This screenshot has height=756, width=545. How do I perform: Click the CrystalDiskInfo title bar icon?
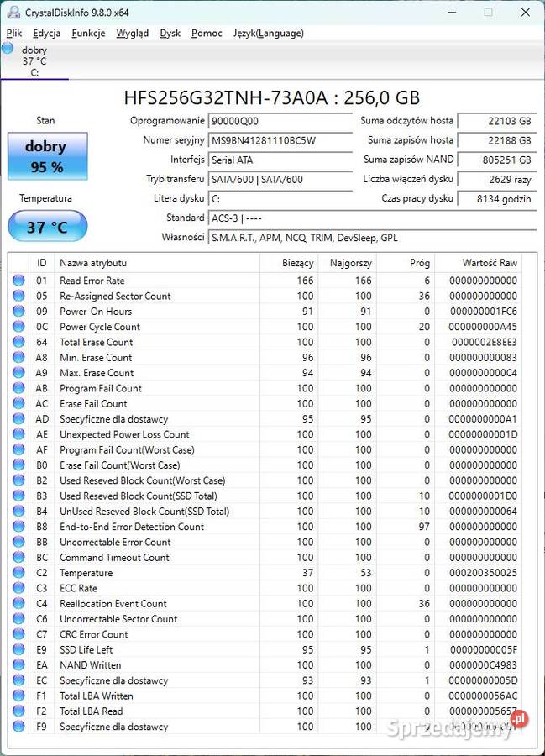13,13
